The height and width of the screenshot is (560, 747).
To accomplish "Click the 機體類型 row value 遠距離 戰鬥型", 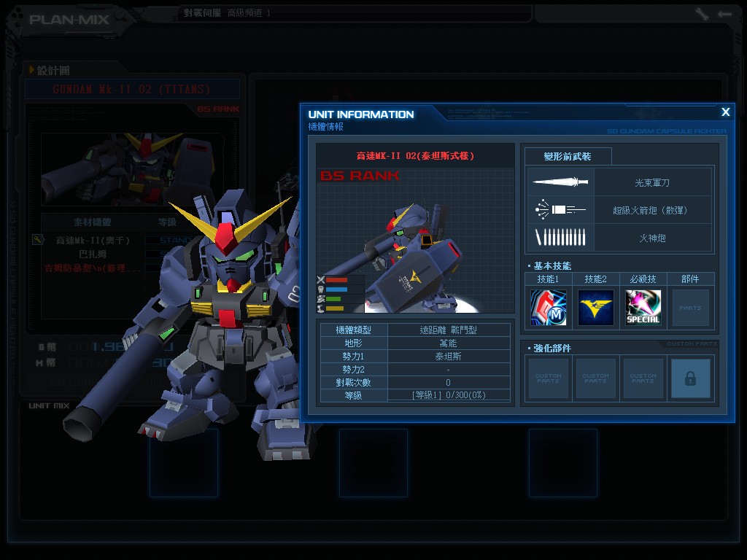I will tap(449, 330).
